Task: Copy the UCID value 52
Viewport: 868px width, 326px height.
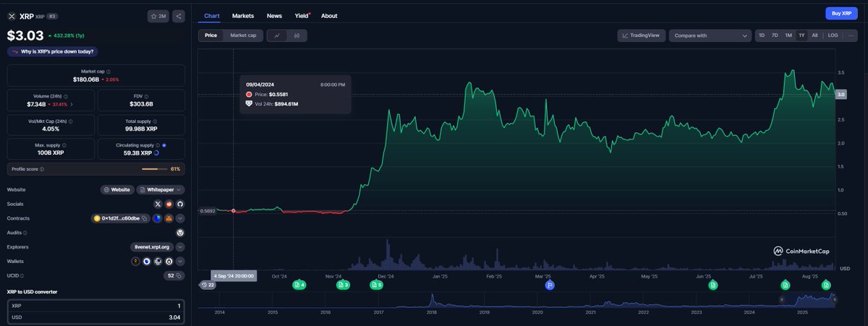Action: click(x=179, y=275)
